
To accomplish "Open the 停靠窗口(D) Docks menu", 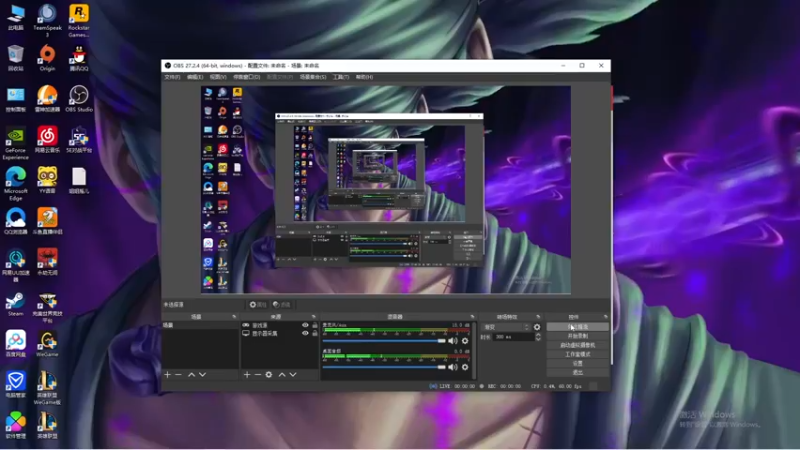I will coord(247,77).
